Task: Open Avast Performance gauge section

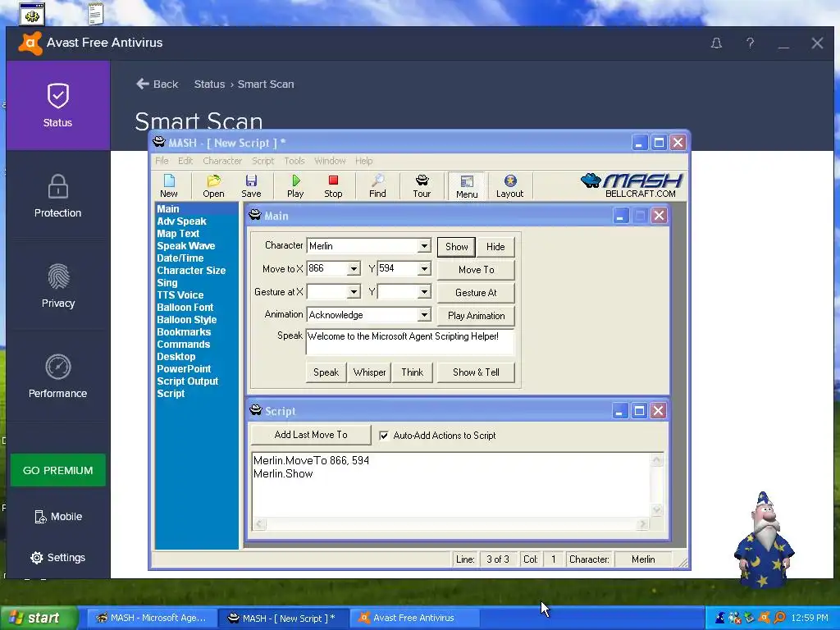Action: tap(58, 376)
